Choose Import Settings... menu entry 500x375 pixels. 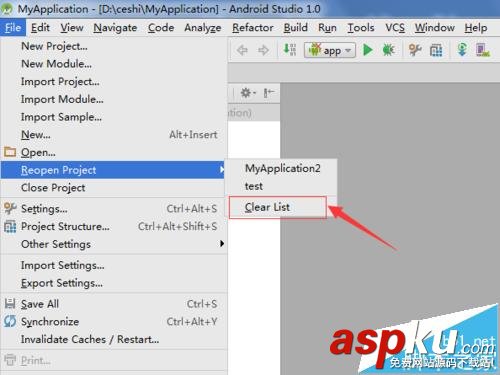(x=114, y=265)
